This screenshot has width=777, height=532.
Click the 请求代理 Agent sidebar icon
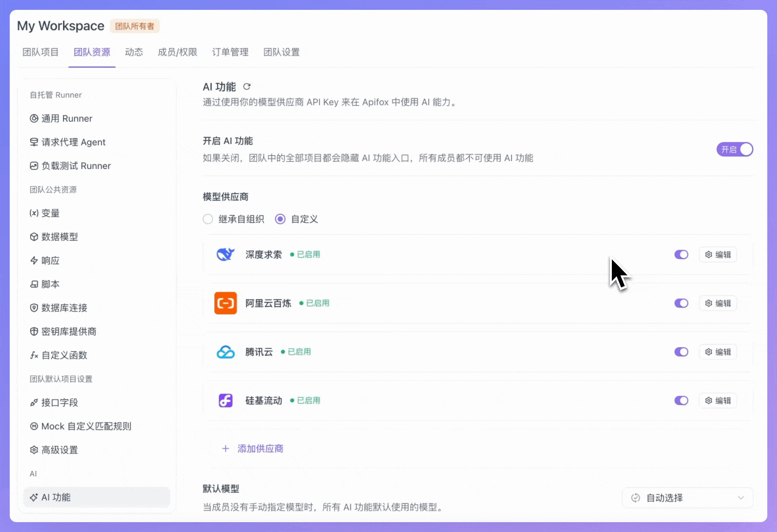coord(34,142)
